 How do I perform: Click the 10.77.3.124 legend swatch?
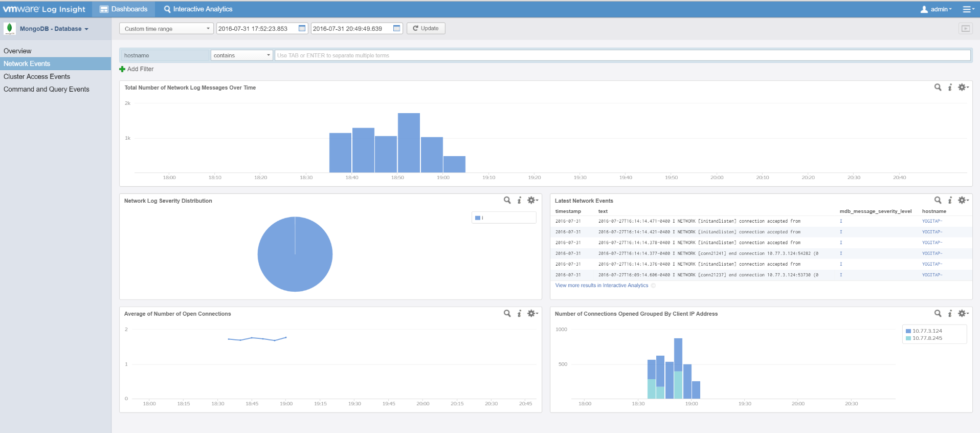[908, 331]
